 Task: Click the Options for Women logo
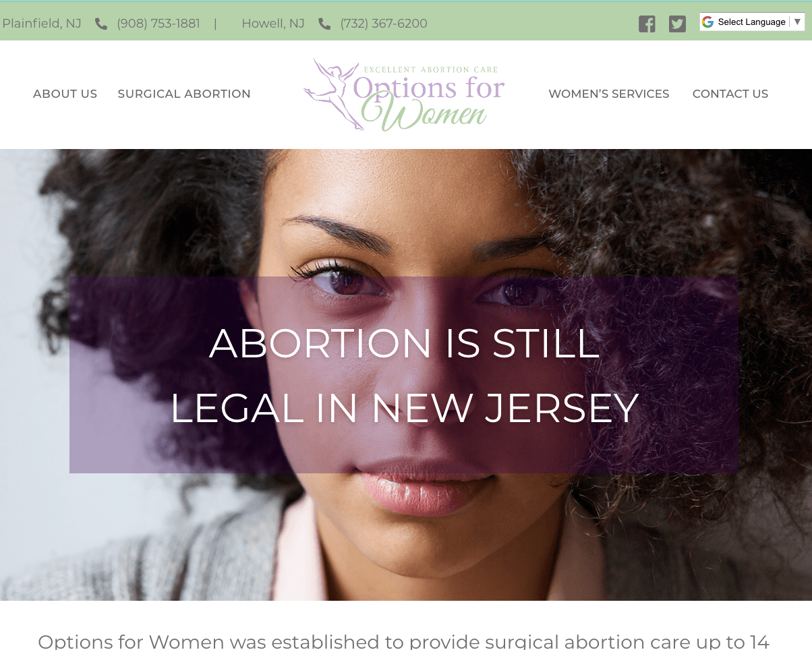click(x=403, y=94)
